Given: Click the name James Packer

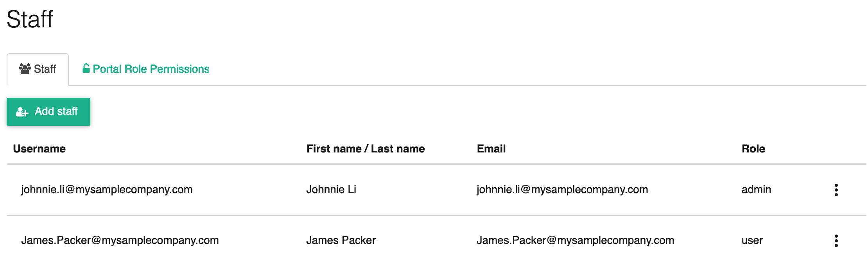Looking at the screenshot, I should (341, 240).
